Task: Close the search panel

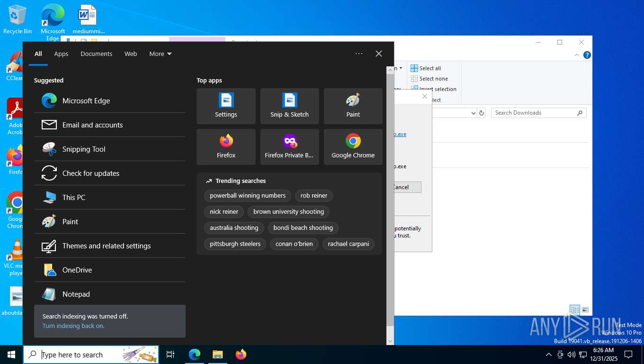Action: 379,54
